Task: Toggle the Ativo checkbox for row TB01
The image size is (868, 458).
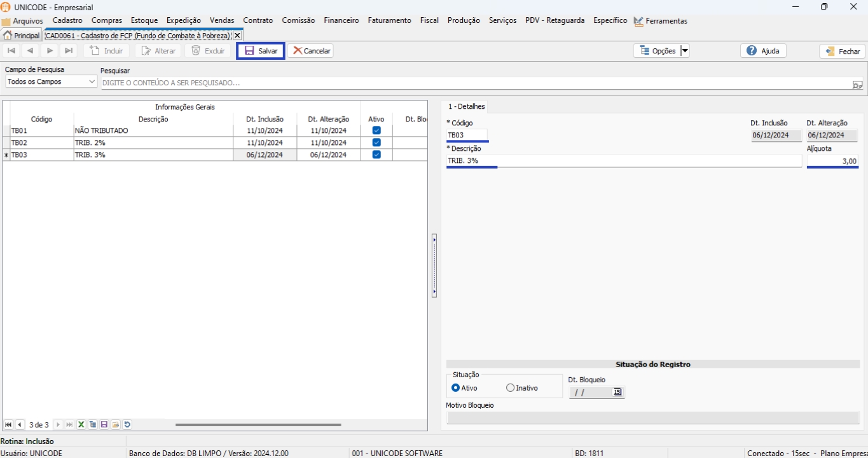Action: click(x=376, y=130)
